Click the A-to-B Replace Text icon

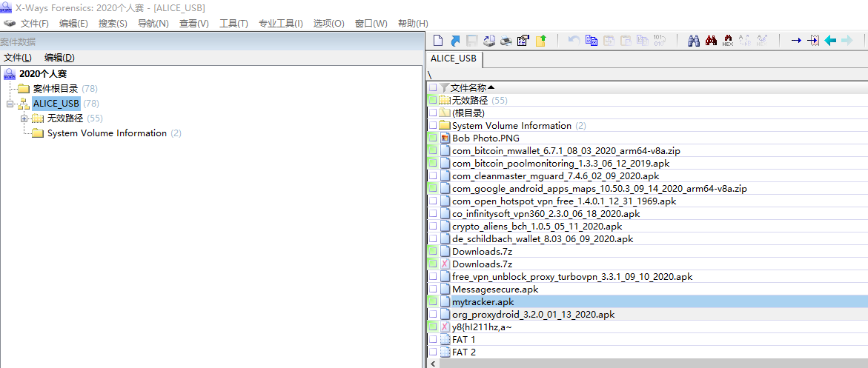pyautogui.click(x=745, y=41)
